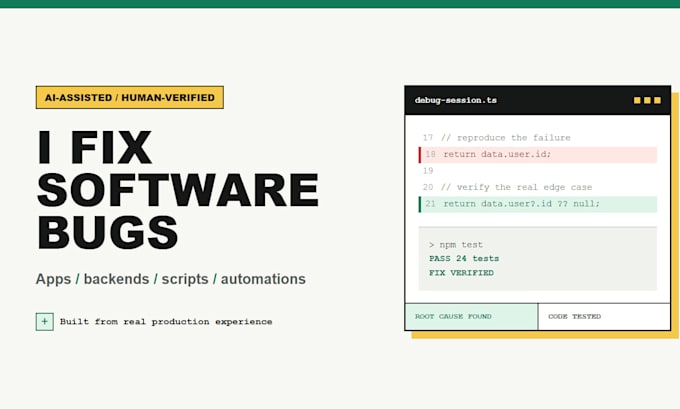The image size is (680, 409).
Task: Click the middle yellow square in the window header
Action: click(647, 100)
